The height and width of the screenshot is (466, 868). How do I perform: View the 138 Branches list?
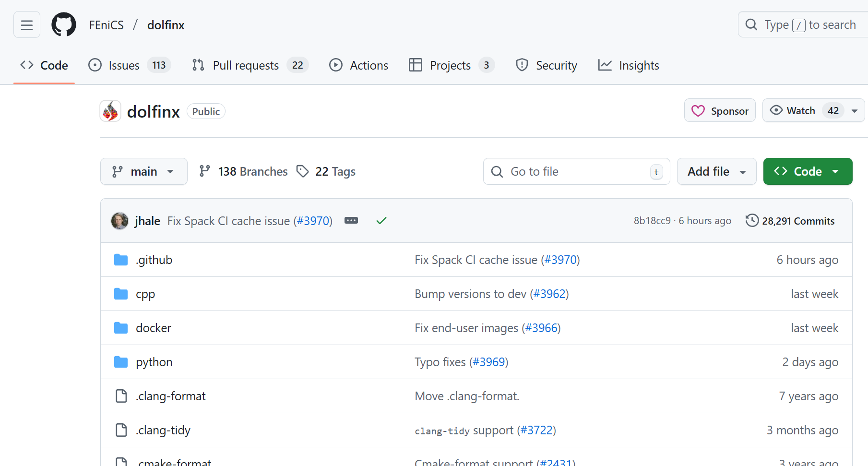pyautogui.click(x=243, y=171)
